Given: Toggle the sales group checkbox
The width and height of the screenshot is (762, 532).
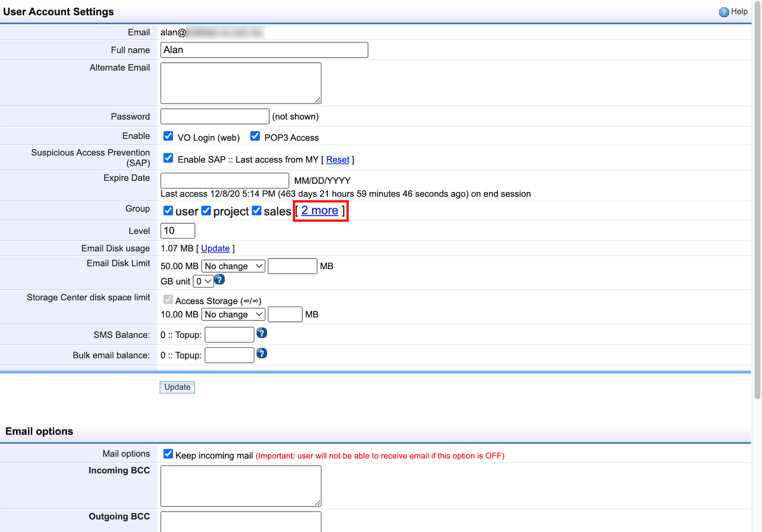Looking at the screenshot, I should pyautogui.click(x=256, y=211).
